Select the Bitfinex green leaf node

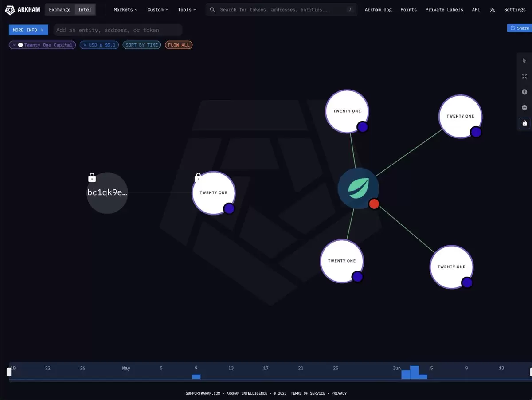[358, 188]
